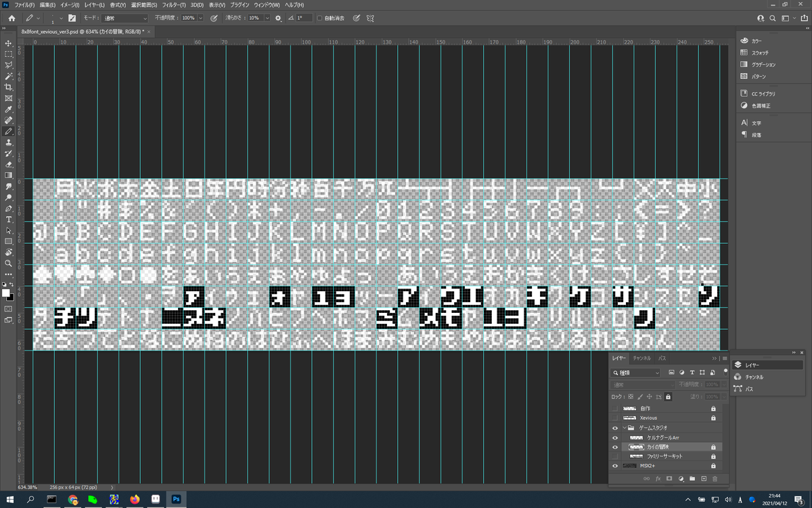Open the CC ライブラリ panel

763,93
